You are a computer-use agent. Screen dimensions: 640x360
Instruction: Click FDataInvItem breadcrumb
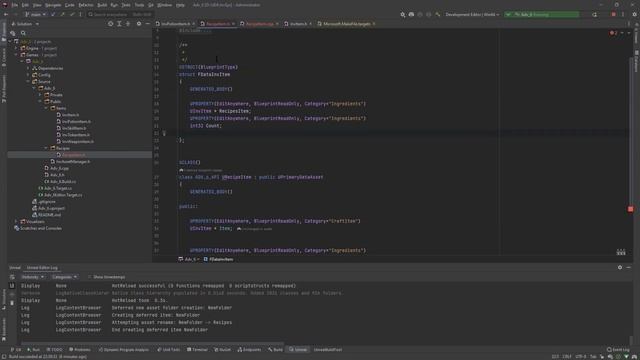(x=218, y=259)
